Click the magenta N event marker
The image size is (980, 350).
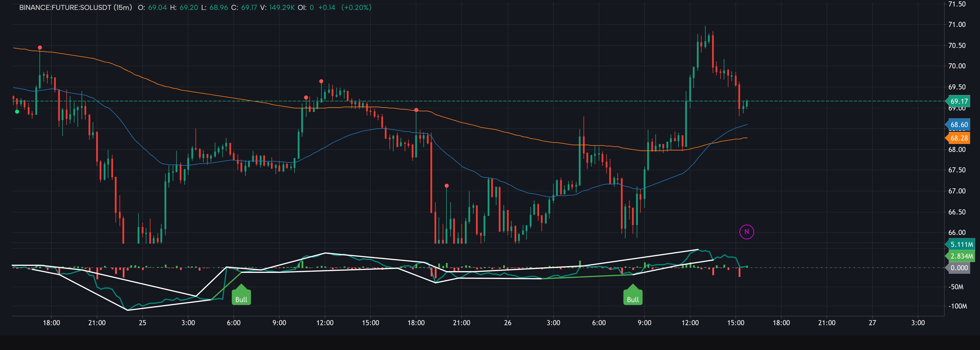pos(747,232)
